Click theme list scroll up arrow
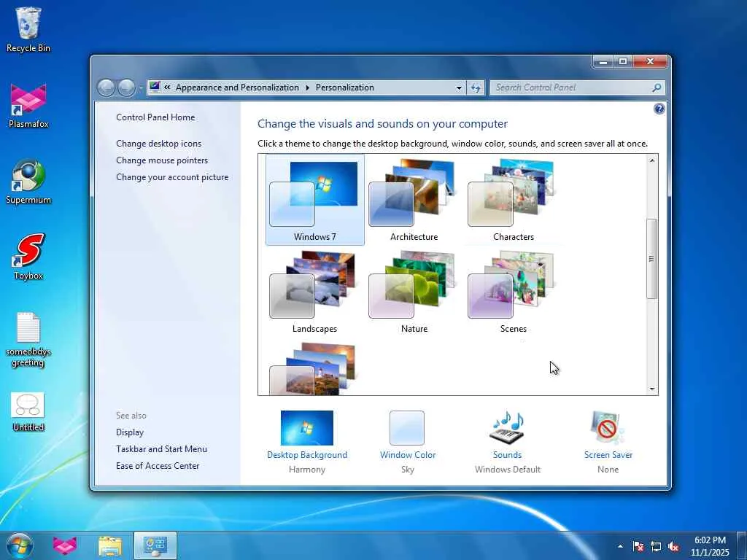The image size is (747, 560). pyautogui.click(x=652, y=160)
